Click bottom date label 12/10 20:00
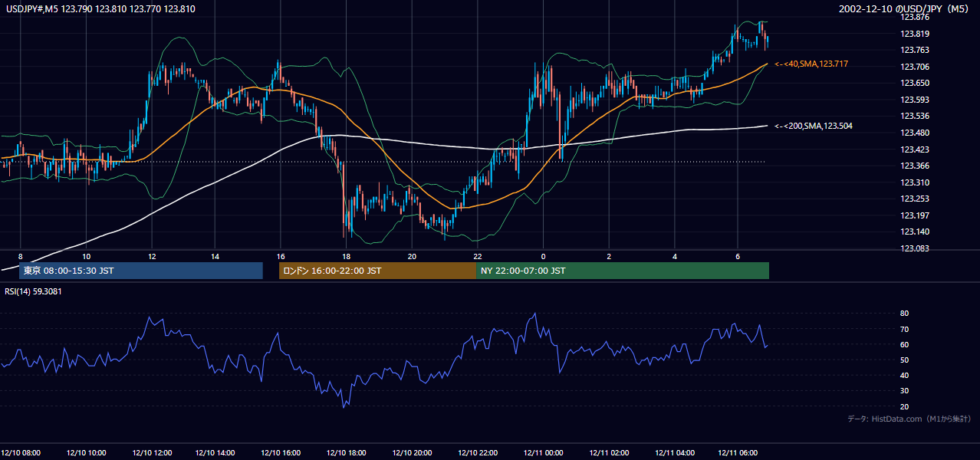Image resolution: width=980 pixels, height=460 pixels. pos(412,453)
